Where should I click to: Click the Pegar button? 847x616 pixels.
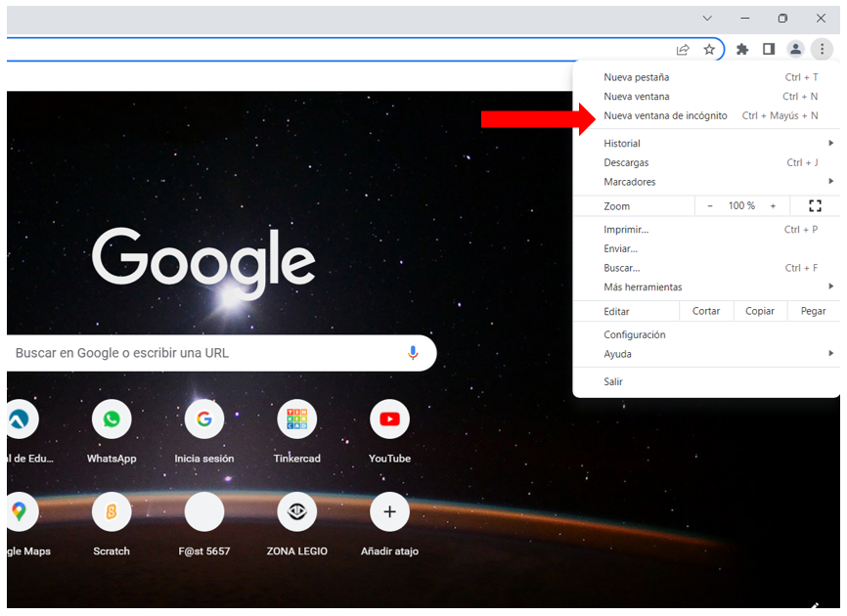click(813, 311)
